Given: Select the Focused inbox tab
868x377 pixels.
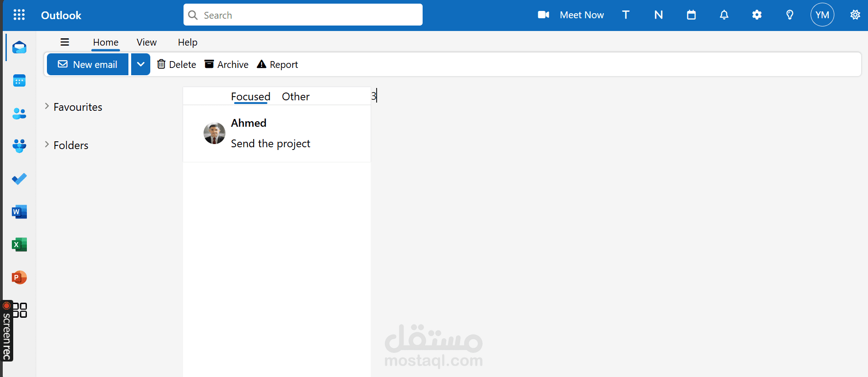Looking at the screenshot, I should point(250,97).
